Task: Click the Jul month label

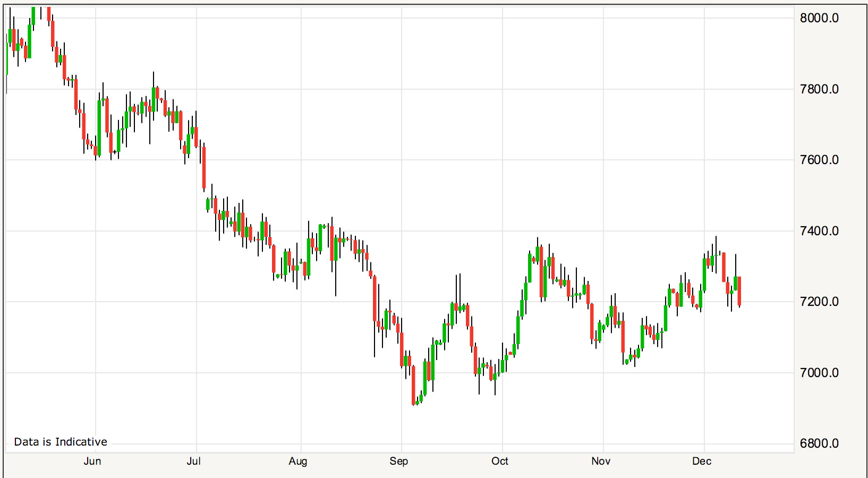Action: (x=193, y=461)
